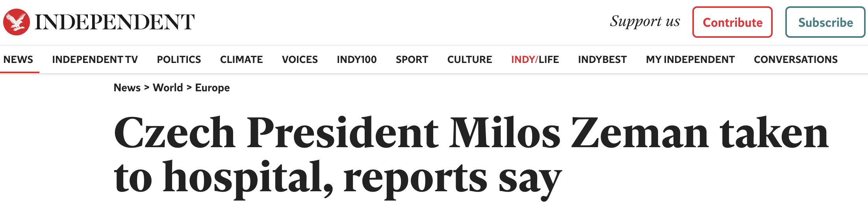Select the Climate menu item

(241, 59)
